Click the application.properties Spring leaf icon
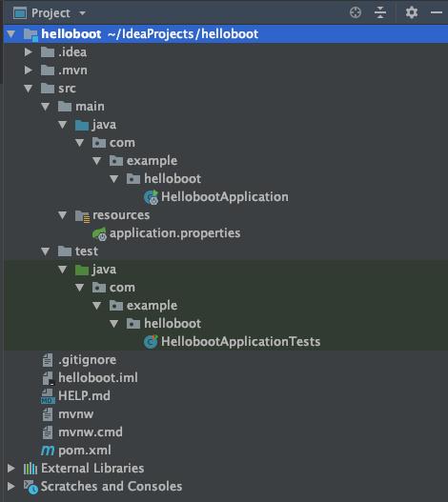 99,233
